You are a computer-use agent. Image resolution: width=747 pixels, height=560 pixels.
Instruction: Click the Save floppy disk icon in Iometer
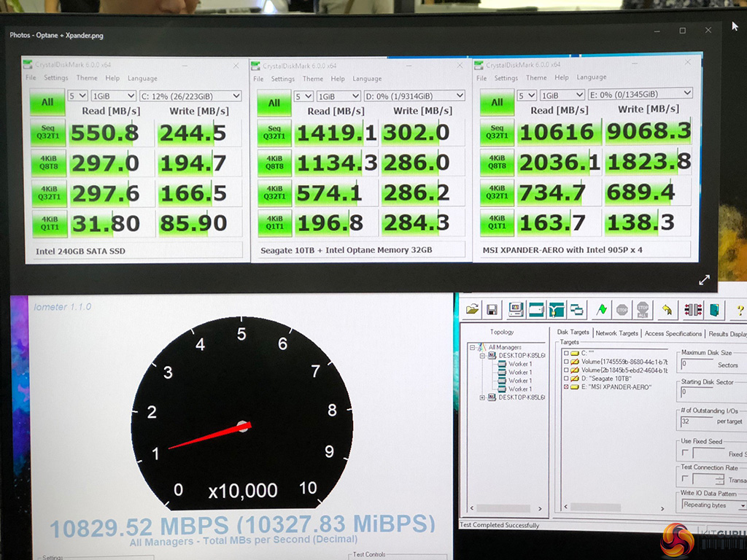tap(492, 310)
